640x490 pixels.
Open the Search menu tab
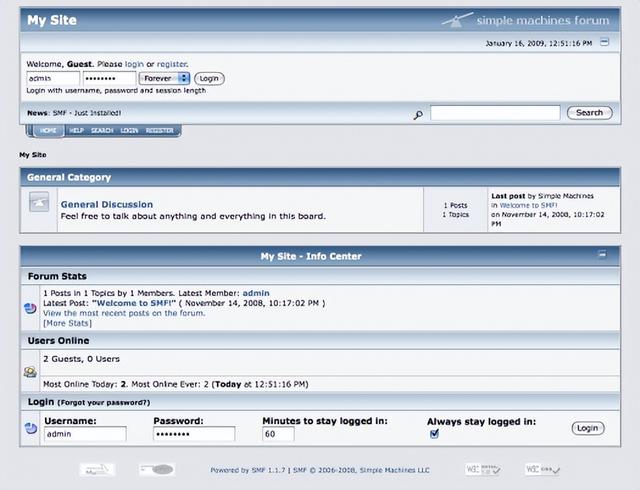coord(102,130)
